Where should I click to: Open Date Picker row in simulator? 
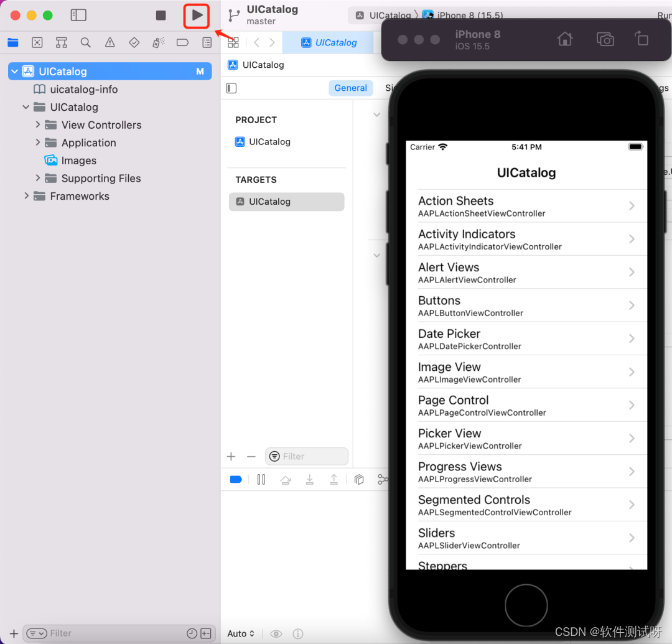526,339
